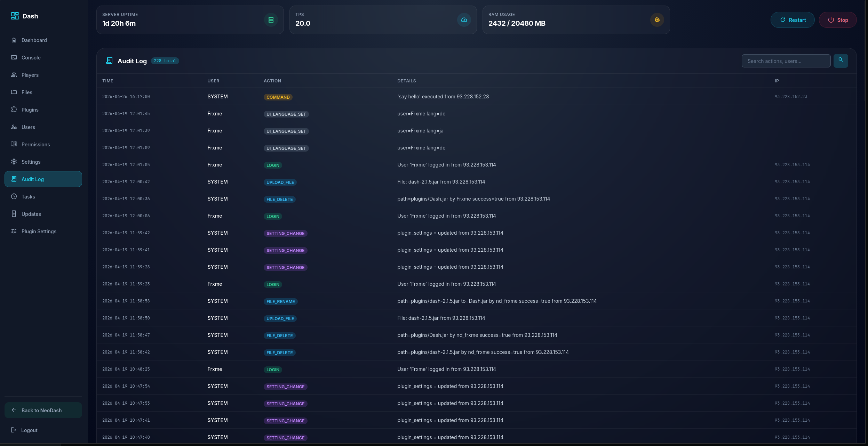Click the Dashboard home icon
The height and width of the screenshot is (446, 868).
point(14,40)
